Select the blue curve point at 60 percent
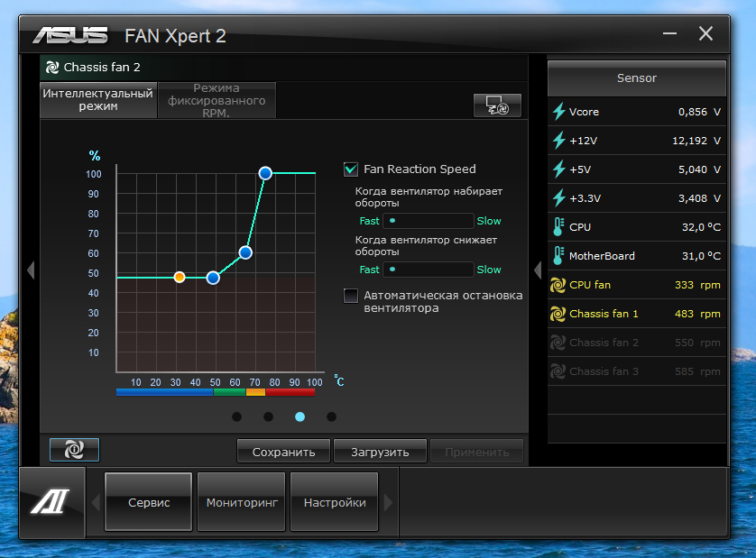This screenshot has height=558, width=756. [x=245, y=252]
